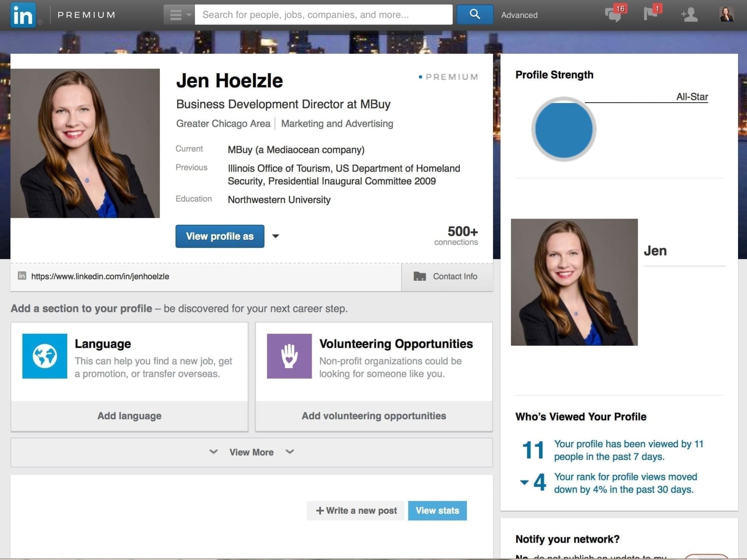Click in the people search field
The width and height of the screenshot is (747, 560).
click(x=323, y=15)
